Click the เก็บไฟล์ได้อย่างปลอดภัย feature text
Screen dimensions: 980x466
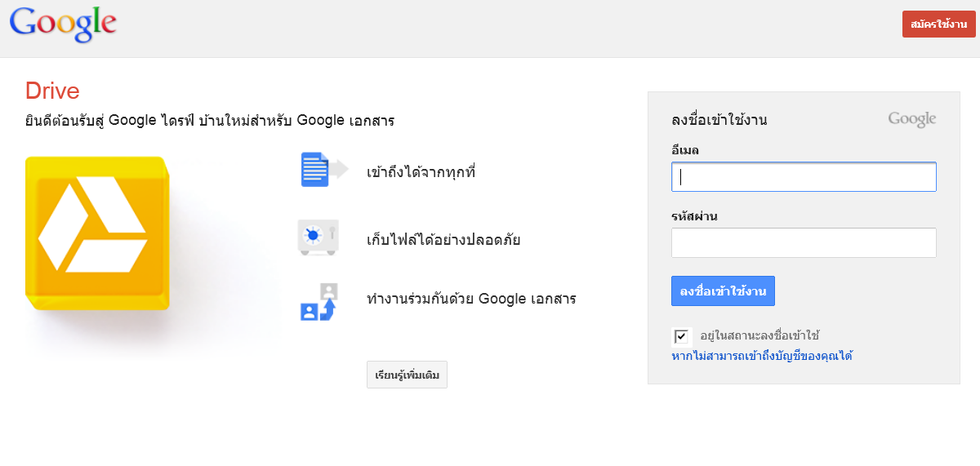pos(443,240)
